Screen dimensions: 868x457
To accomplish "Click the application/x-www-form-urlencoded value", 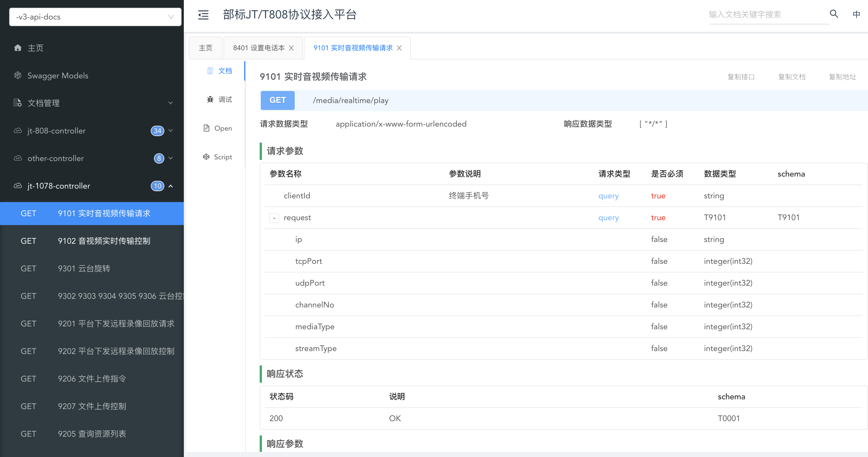I will [x=401, y=124].
